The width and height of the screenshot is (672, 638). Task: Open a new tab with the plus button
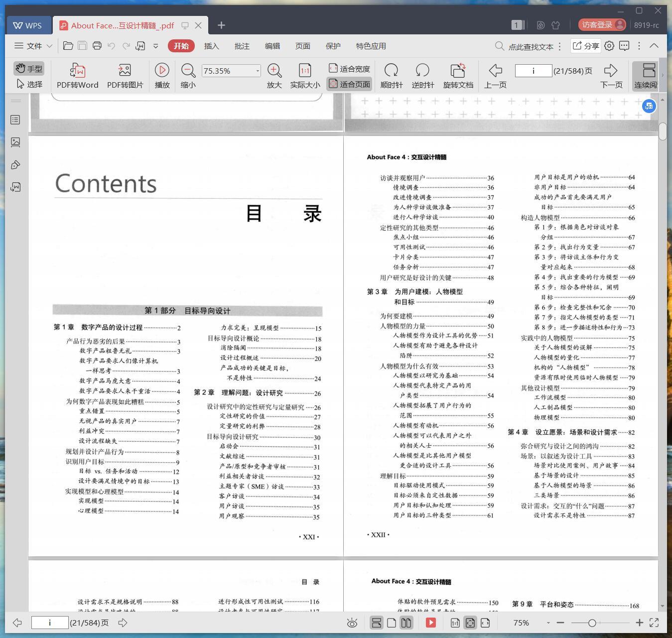pos(222,25)
